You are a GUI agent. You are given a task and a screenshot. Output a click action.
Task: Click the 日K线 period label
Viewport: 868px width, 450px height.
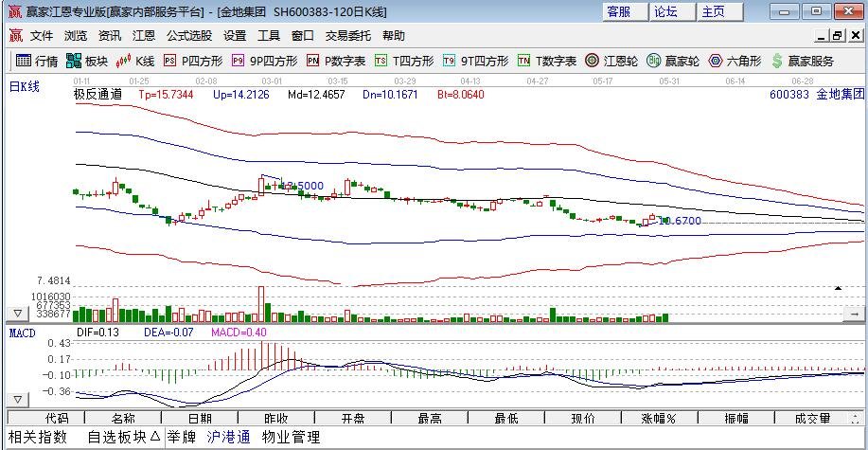pyautogui.click(x=25, y=86)
